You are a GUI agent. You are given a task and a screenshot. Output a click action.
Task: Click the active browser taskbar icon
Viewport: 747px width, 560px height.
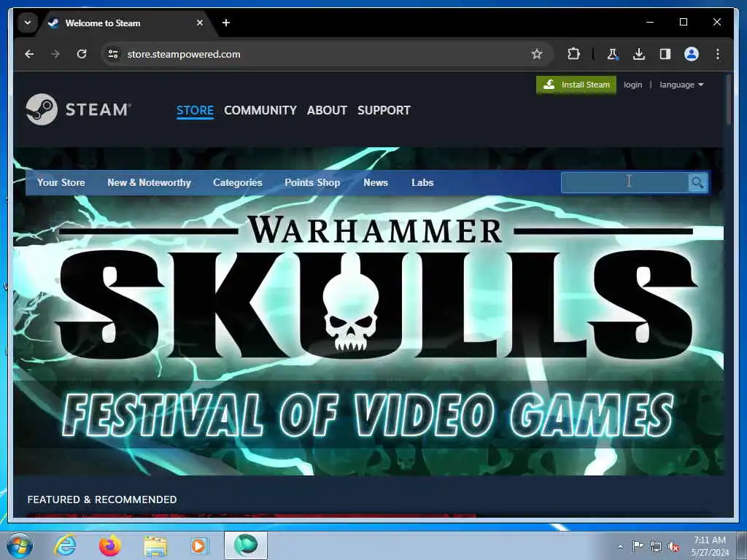pyautogui.click(x=246, y=545)
